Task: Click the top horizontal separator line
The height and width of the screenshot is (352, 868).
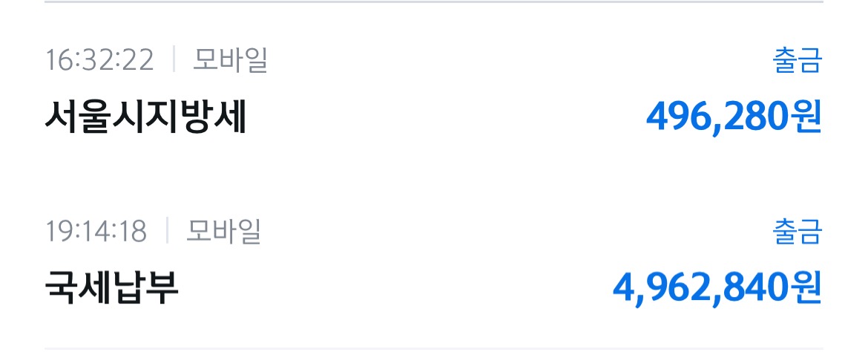Action: [434, 2]
